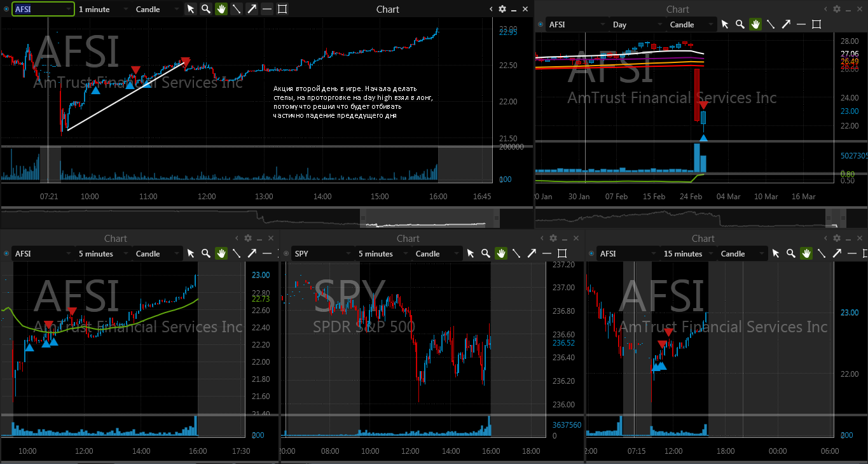Image resolution: width=868 pixels, height=464 pixels.
Task: Pick the arrow tool in the SPY chart
Action: coord(532,253)
